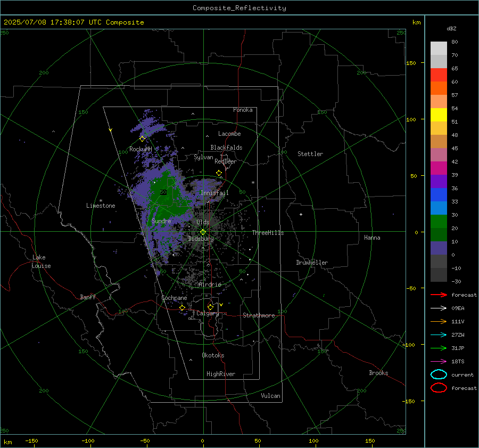The width and height of the screenshot is (479, 448).
Task: Click the yellow diamond marker below Cochrane
Action: (x=183, y=307)
